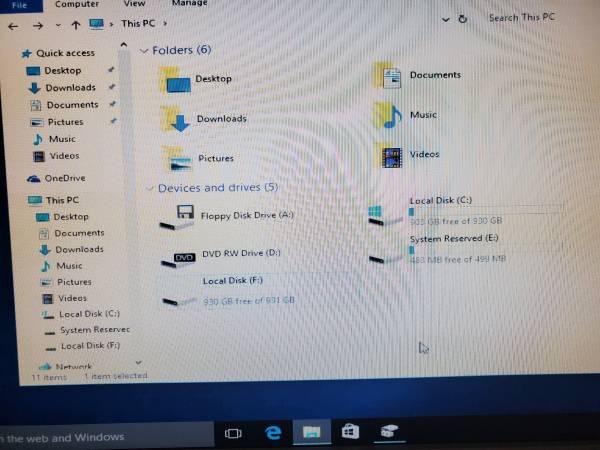Collapse the Devices and drives (5) group

pyautogui.click(x=150, y=187)
